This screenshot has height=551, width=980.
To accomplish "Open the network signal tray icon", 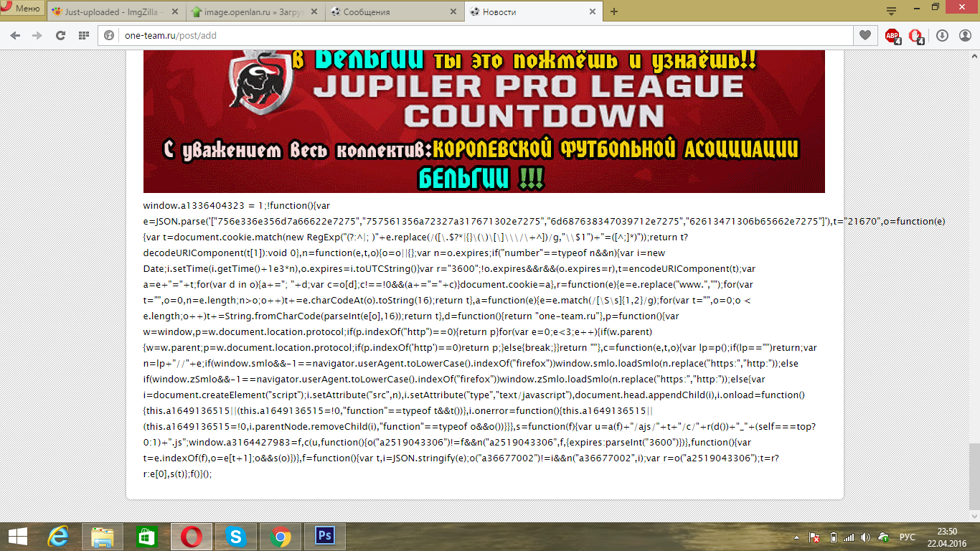I will tap(849, 537).
